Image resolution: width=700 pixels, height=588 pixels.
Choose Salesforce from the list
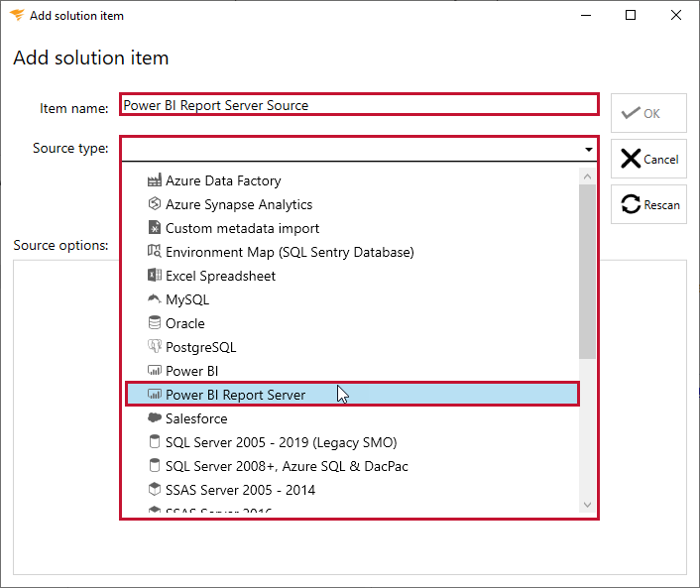pyautogui.click(x=352, y=418)
